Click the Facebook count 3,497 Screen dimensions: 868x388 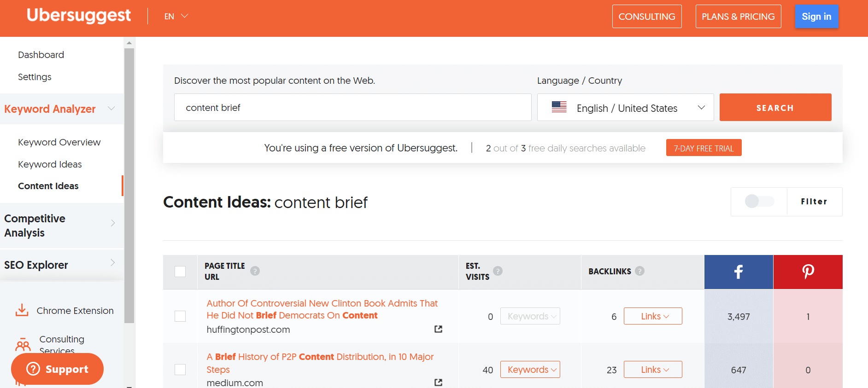739,317
